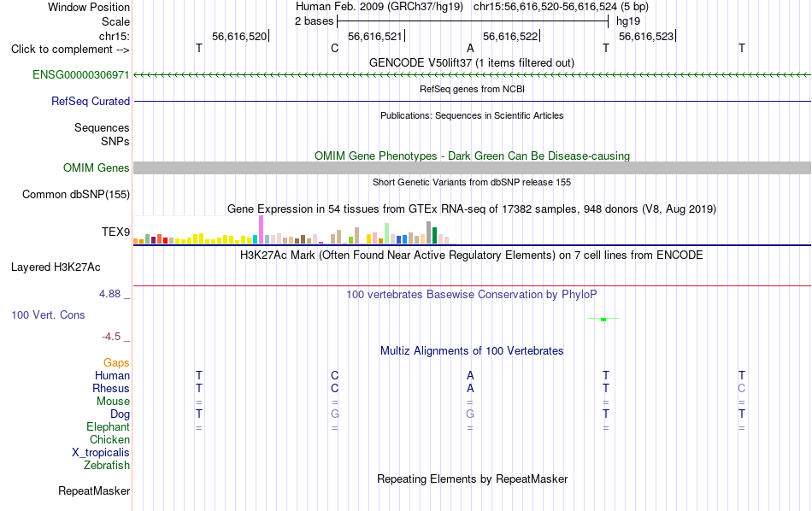Viewport: 812px width, 511px height.
Task: Select the gray OMIM Genes bar
Action: (473, 167)
